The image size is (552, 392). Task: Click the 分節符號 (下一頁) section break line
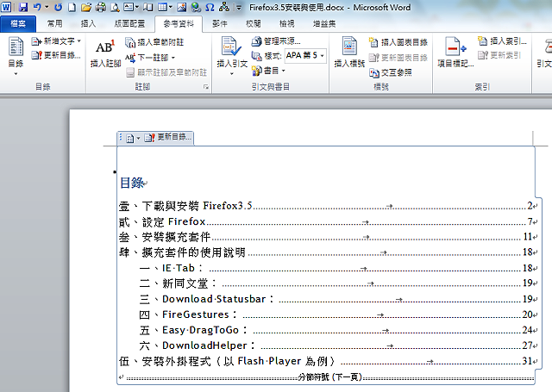[x=329, y=377]
